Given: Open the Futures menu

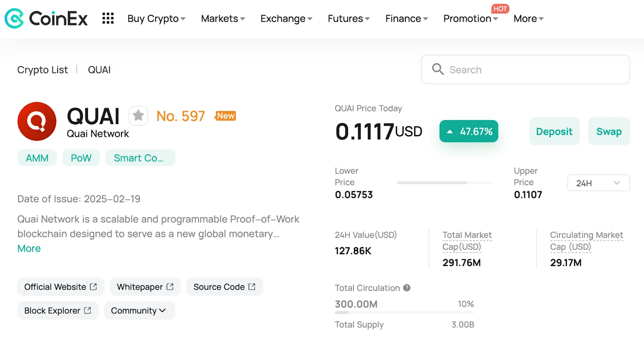Looking at the screenshot, I should pos(349,19).
